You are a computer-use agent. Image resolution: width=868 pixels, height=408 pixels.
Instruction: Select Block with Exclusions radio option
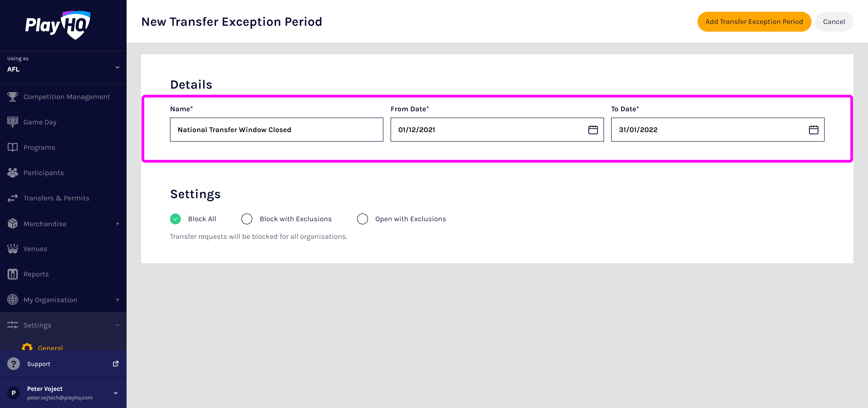(247, 219)
